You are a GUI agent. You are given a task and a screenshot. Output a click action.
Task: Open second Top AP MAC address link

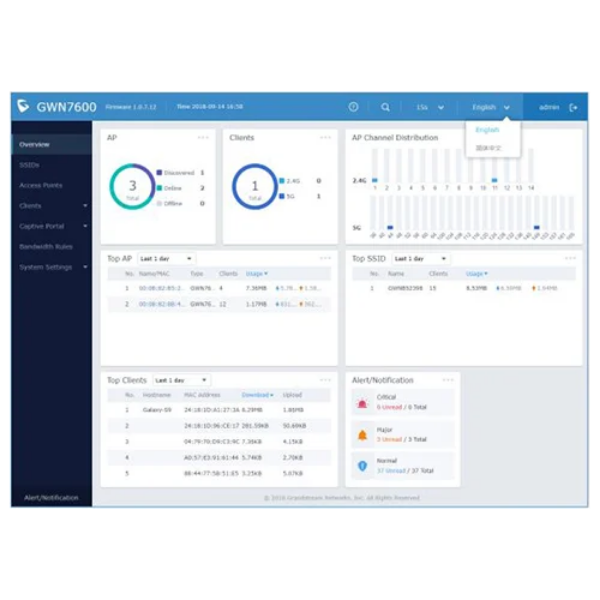[x=162, y=304]
